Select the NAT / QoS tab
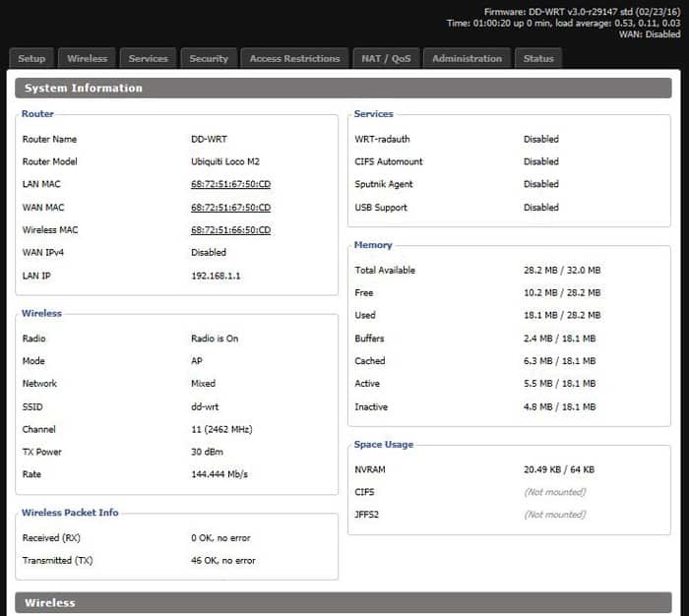Viewport: 689px width, 616px height. coord(386,58)
